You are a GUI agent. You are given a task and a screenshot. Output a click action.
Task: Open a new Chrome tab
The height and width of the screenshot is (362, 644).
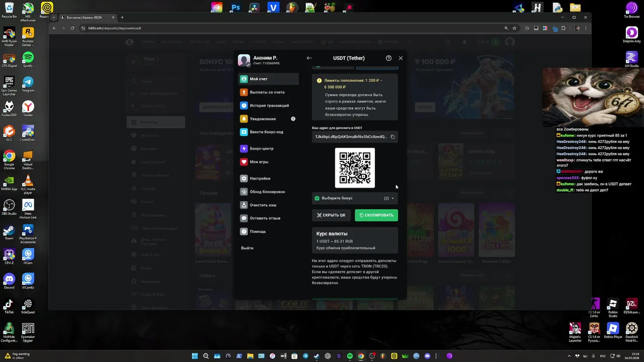pyautogui.click(x=122, y=18)
